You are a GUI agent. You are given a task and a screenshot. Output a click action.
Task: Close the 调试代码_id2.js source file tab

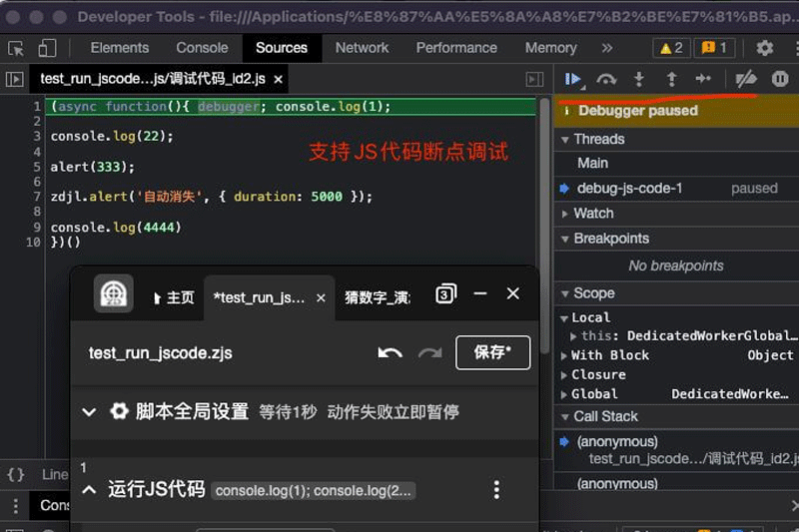(279, 79)
